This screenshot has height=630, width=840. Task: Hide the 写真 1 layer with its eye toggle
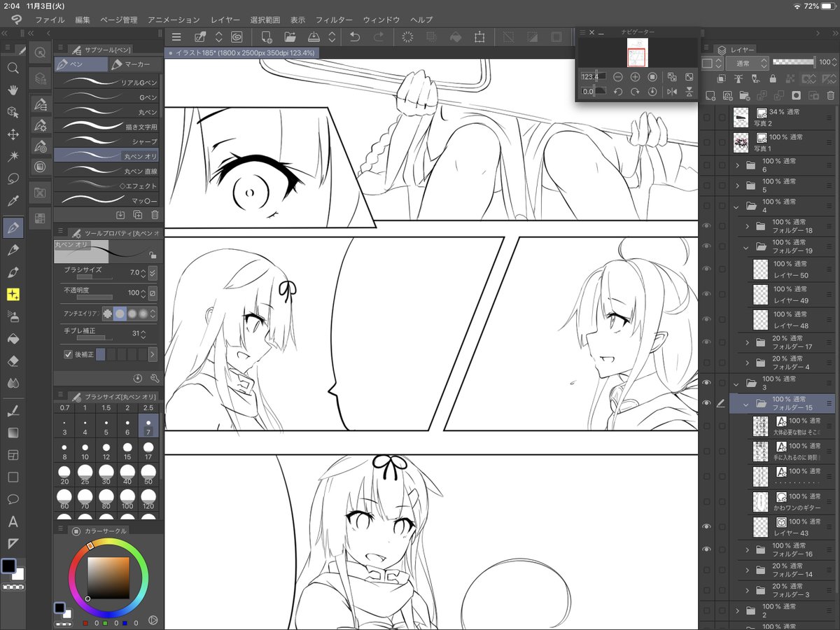point(707,142)
